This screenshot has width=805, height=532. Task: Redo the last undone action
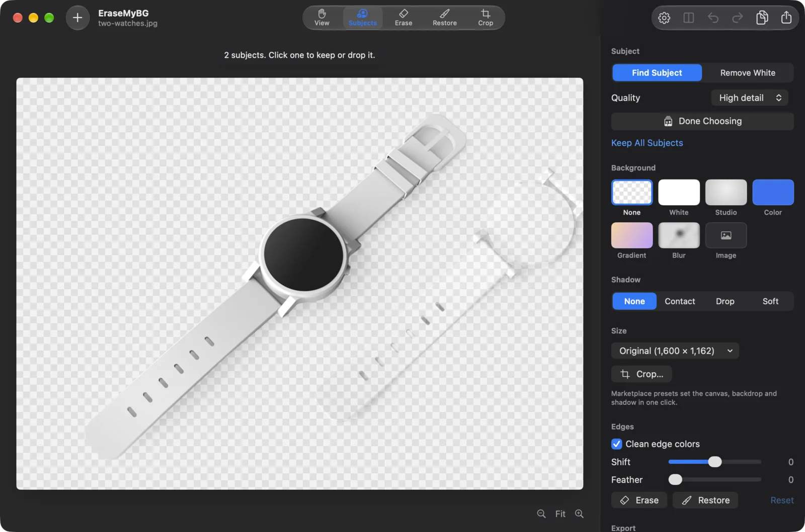tap(738, 18)
